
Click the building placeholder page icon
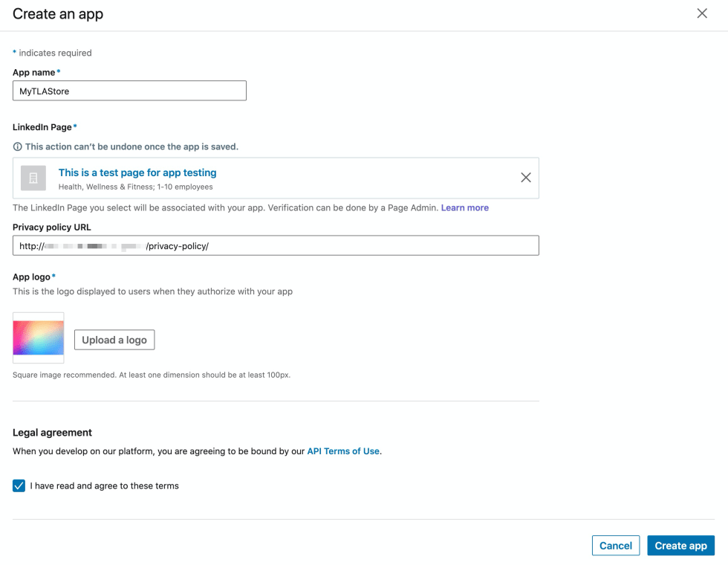click(x=33, y=178)
